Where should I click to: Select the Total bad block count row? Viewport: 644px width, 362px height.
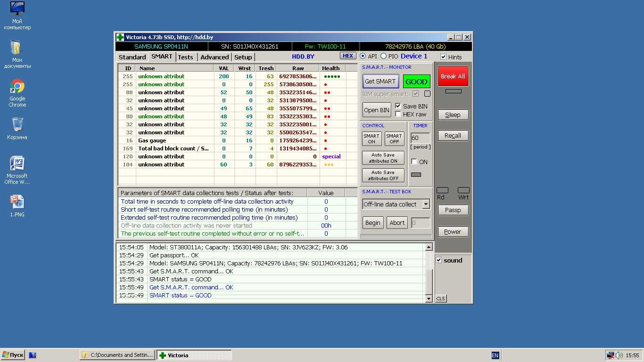click(x=238, y=148)
